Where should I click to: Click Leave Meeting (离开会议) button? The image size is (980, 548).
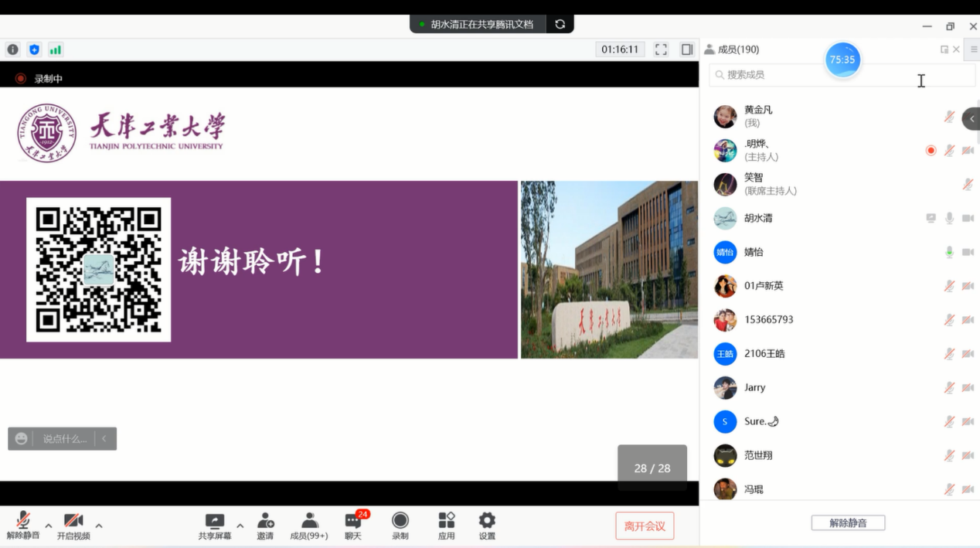tap(645, 526)
